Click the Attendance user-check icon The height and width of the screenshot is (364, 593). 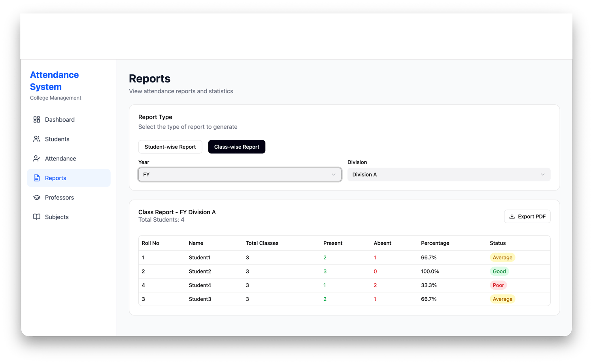pos(37,158)
